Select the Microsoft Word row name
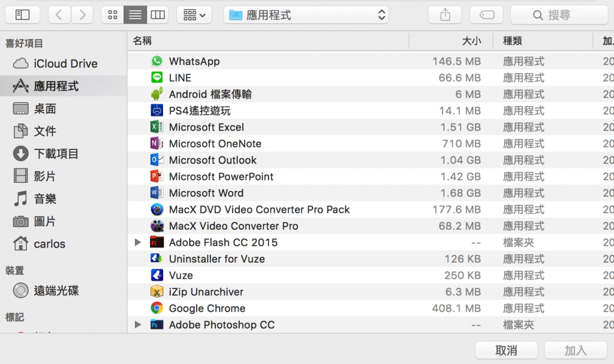 click(x=206, y=193)
